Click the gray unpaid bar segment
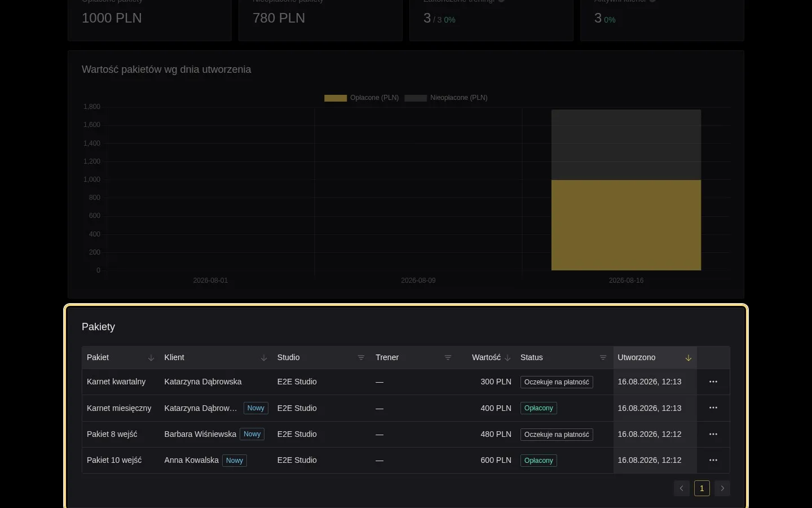The image size is (812, 508). [626, 145]
